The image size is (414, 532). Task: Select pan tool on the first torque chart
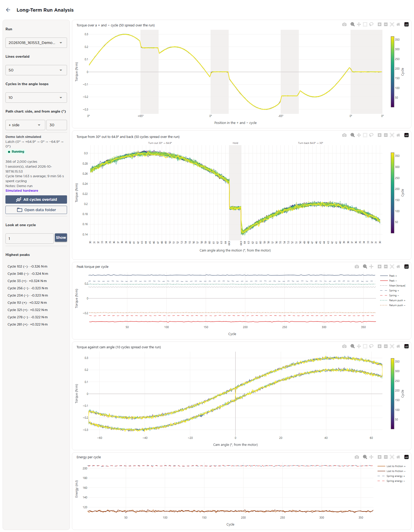359,24
